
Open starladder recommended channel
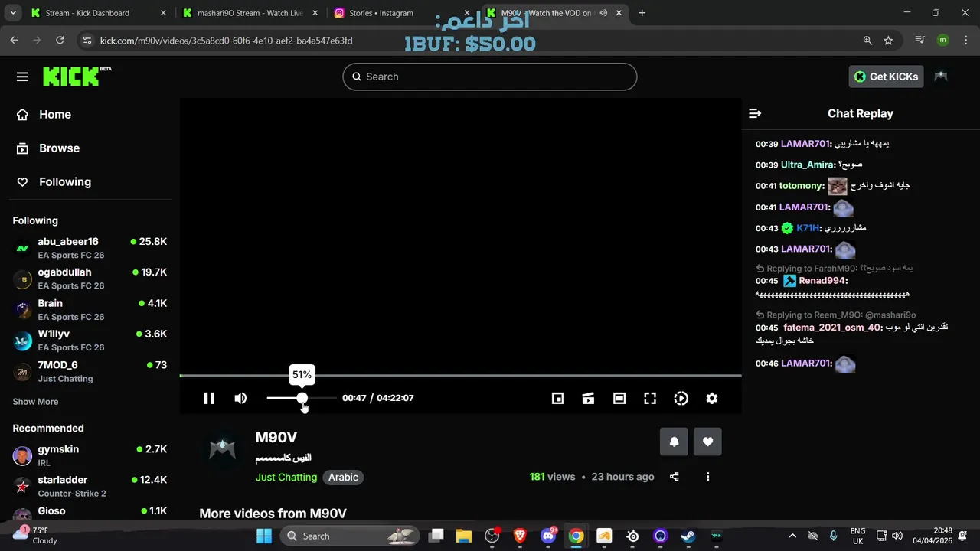coord(90,486)
